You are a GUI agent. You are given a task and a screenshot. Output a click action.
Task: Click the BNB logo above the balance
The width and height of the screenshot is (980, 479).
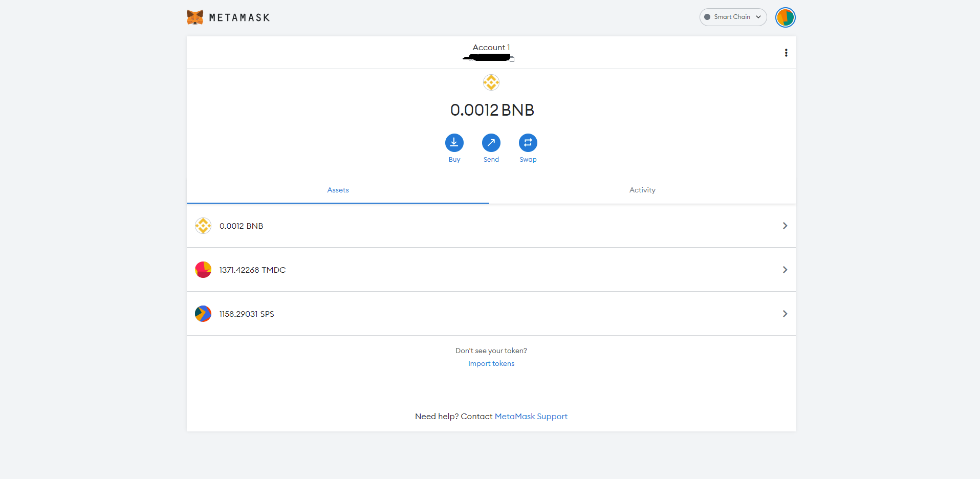pyautogui.click(x=491, y=82)
